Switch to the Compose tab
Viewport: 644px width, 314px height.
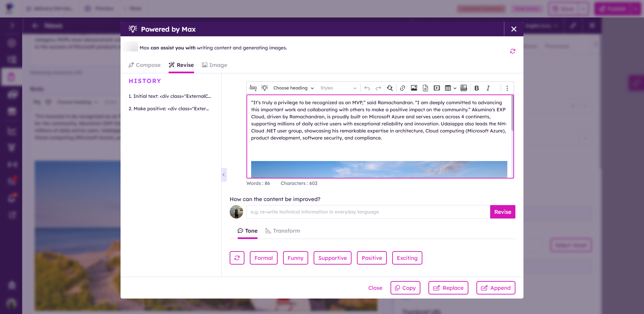145,65
